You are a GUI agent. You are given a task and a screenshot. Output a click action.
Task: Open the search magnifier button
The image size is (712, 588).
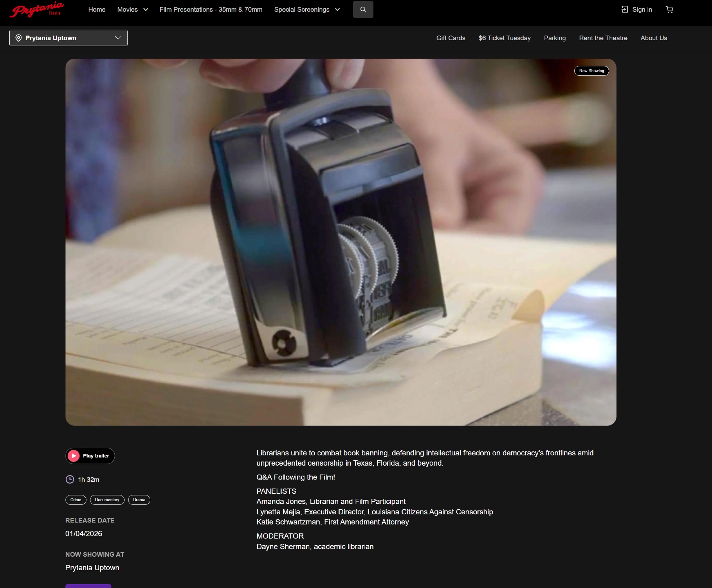(x=363, y=10)
